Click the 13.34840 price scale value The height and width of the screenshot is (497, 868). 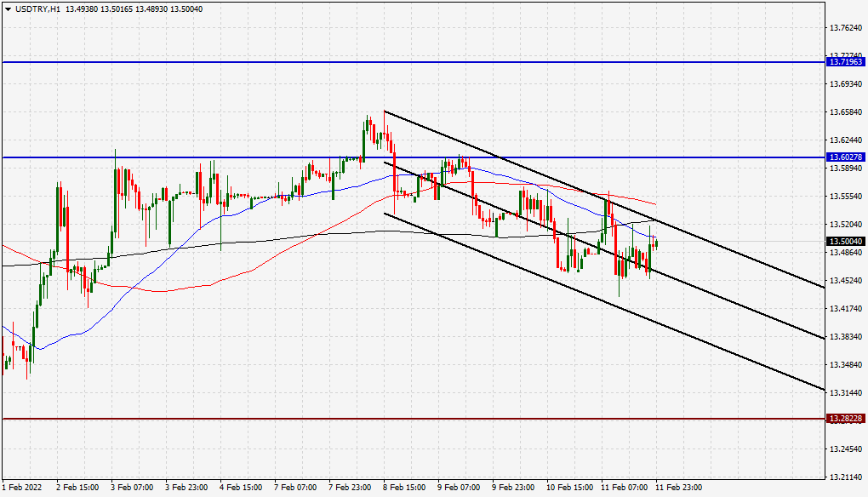(846, 364)
